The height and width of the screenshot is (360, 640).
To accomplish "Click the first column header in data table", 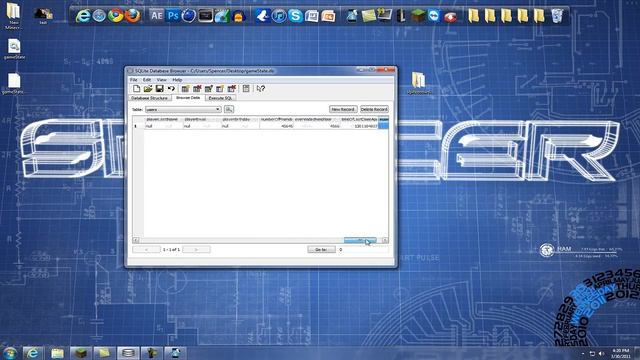I will [163, 120].
